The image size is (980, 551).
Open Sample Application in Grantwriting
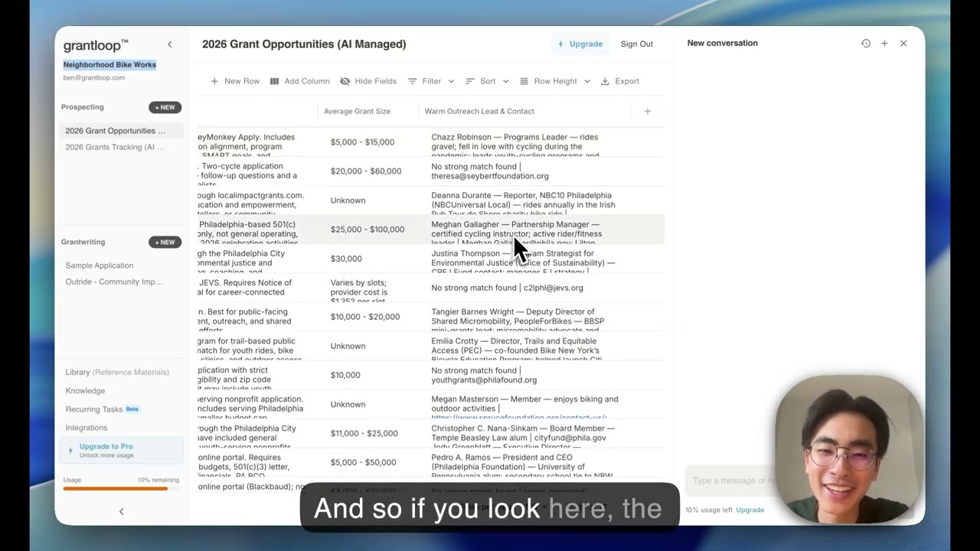pos(100,266)
